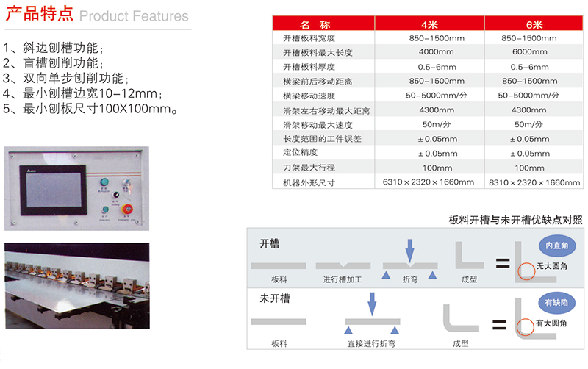The image size is (588, 369).
Task: Click the 机器外形尺寸 row label
Action: (x=309, y=182)
